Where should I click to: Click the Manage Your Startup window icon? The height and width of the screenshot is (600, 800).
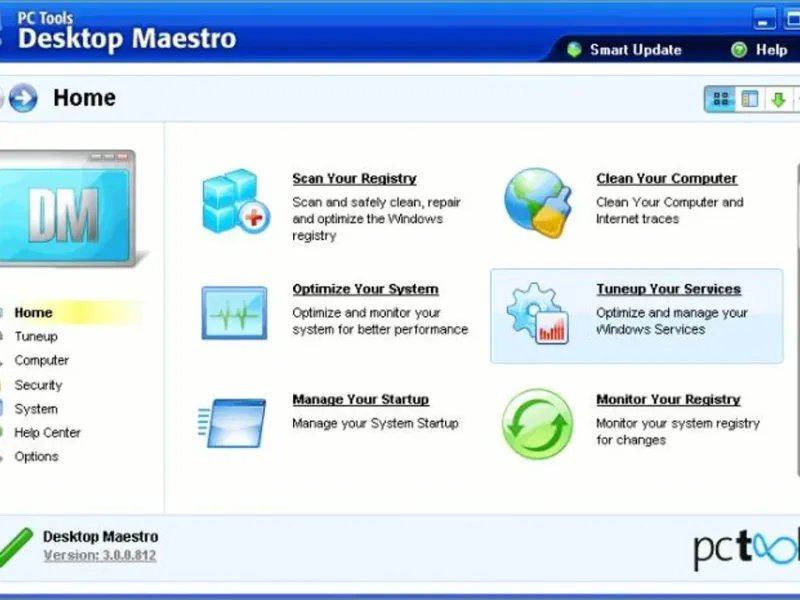(232, 423)
